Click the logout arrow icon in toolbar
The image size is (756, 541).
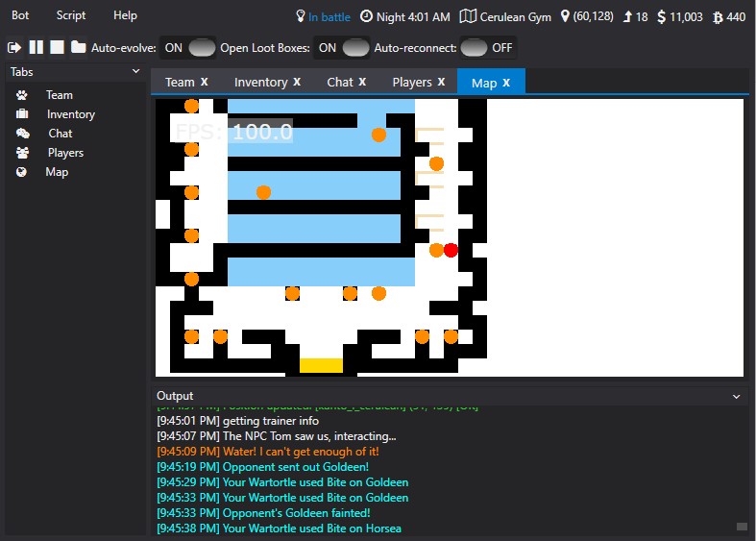click(14, 47)
